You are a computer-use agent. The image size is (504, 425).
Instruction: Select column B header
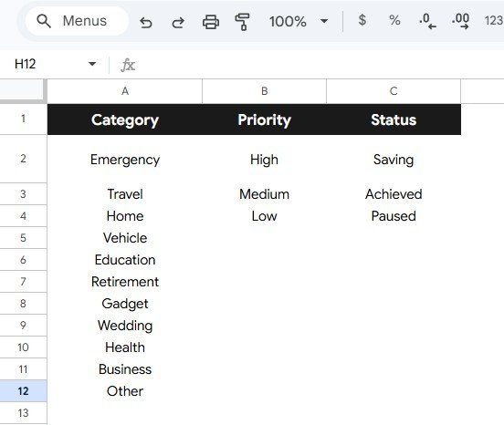pos(264,91)
